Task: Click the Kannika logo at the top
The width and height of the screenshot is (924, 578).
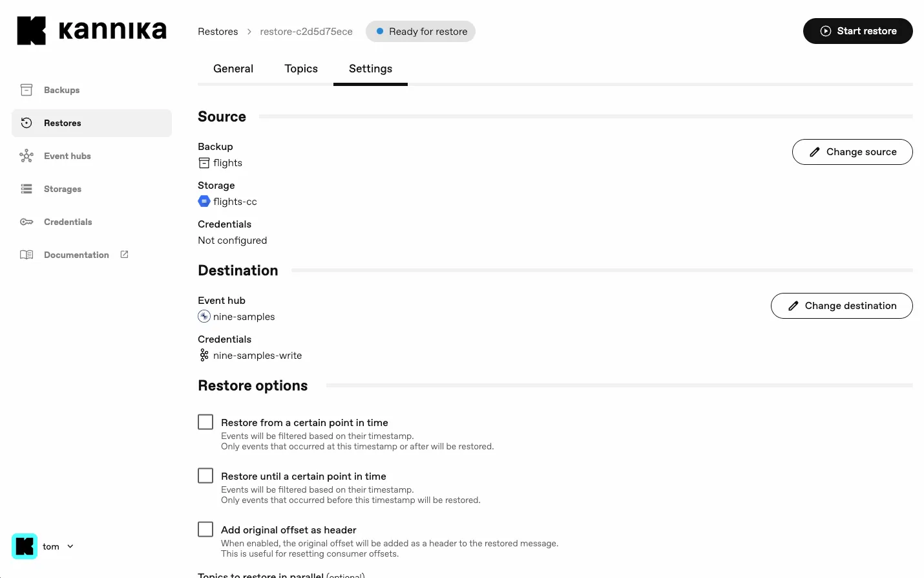Action: pyautogui.click(x=91, y=30)
